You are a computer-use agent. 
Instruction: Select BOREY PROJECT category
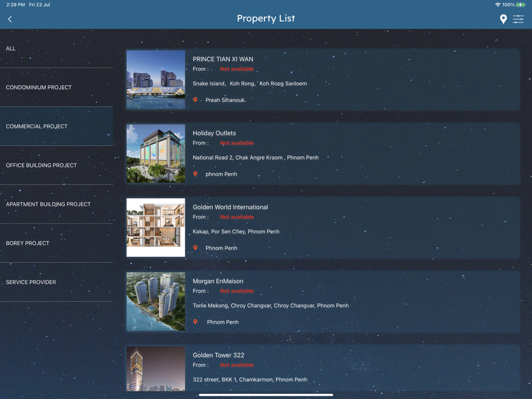pos(57,243)
